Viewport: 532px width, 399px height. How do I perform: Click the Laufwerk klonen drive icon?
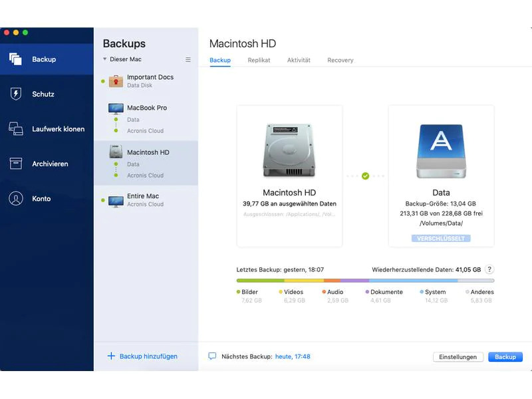pyautogui.click(x=15, y=129)
